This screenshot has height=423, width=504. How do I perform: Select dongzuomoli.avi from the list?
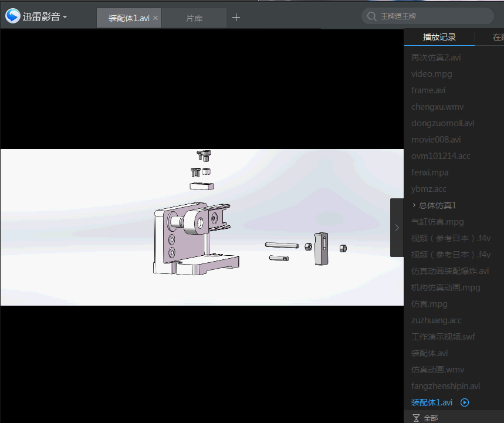click(x=442, y=123)
